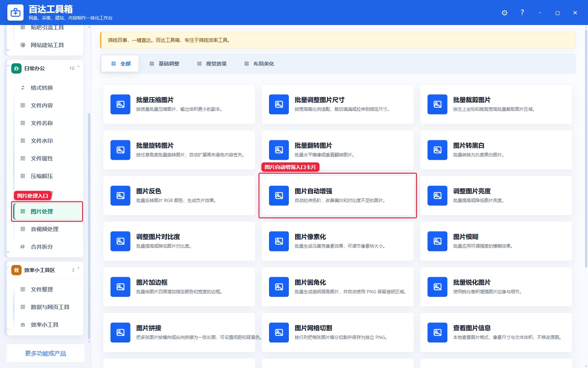Screen dimensions: 588x368
Task: Switch to the 基础调整 tab
Action: (x=164, y=64)
